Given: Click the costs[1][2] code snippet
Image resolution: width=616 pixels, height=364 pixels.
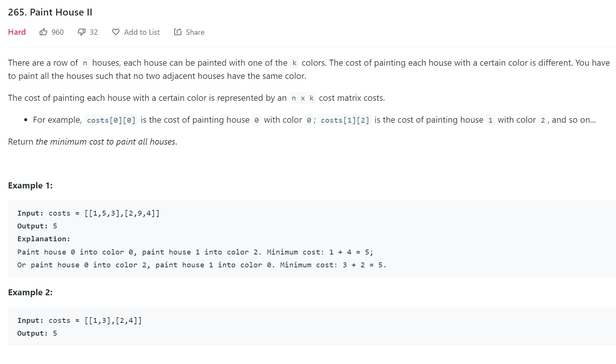Looking at the screenshot, I should (x=345, y=120).
